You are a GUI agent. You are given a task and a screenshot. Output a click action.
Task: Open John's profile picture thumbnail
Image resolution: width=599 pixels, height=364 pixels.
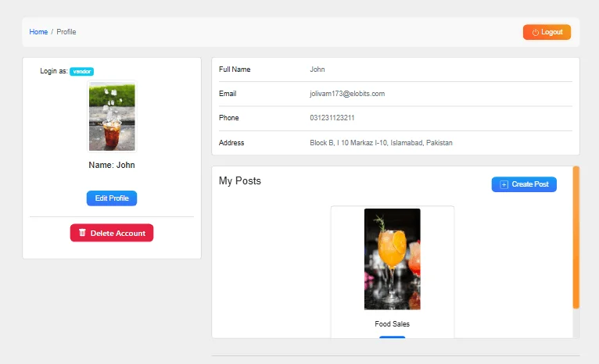pos(112,117)
